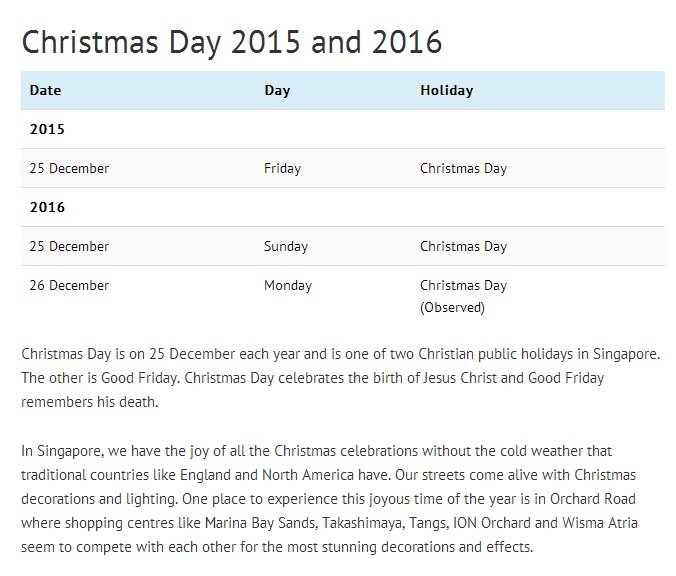The width and height of the screenshot is (676, 576).
Task: Click 25 December in the Friday row
Action: click(x=69, y=168)
